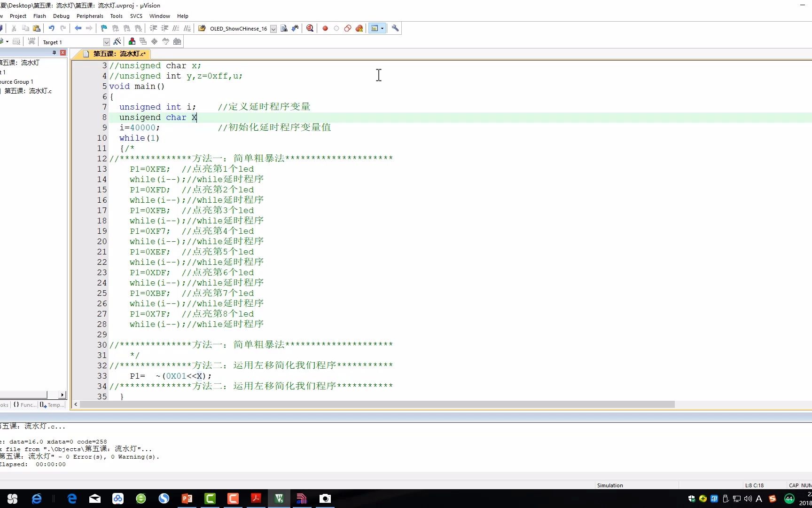Click the Download (LOAD) icon
812x508 pixels.
(x=31, y=41)
